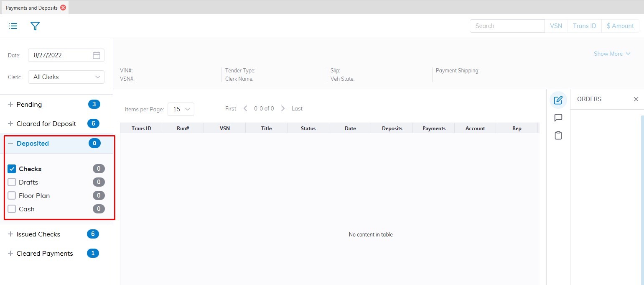
Task: Expand the Pending section
Action: click(10, 105)
